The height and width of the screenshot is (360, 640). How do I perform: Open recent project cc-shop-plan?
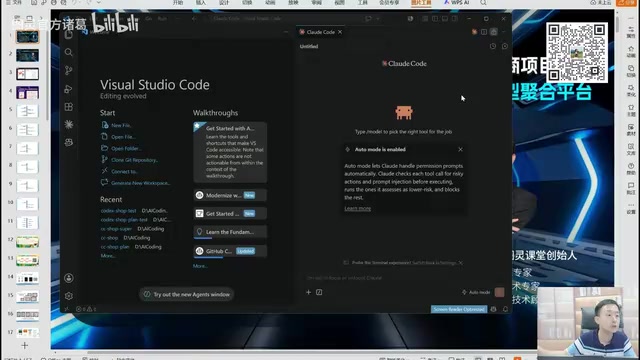coord(115,247)
